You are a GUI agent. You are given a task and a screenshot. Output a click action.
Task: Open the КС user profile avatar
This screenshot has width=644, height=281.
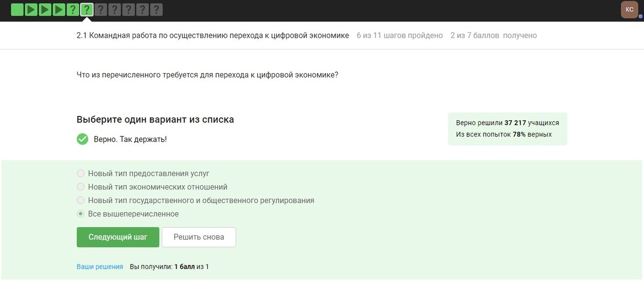point(630,10)
